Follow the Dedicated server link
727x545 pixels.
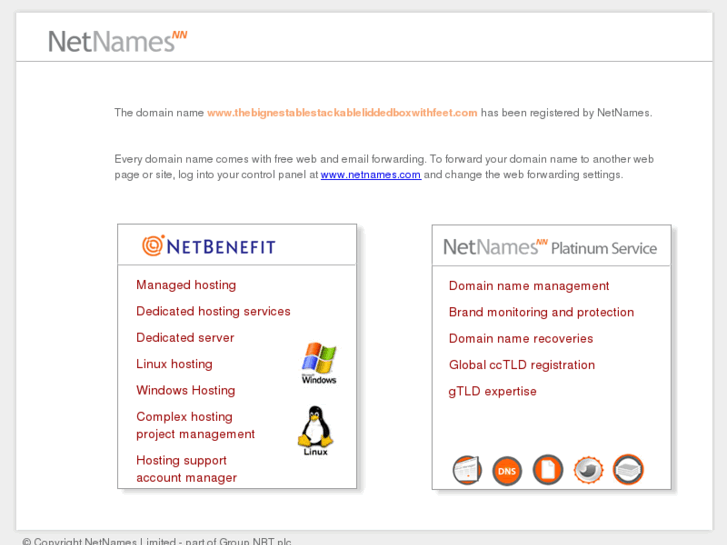tap(185, 338)
